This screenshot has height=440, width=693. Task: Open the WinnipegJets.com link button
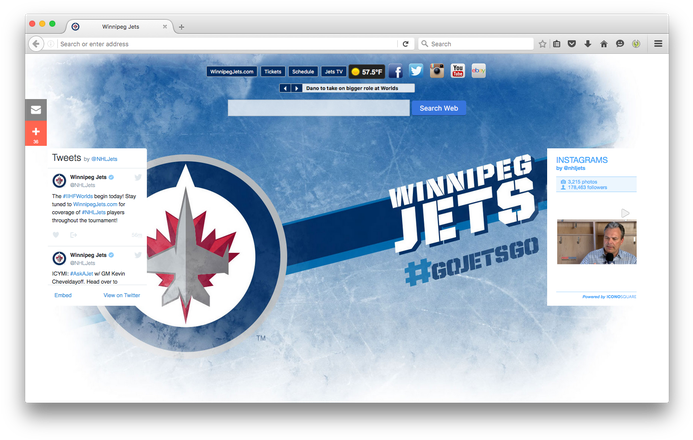pos(232,72)
